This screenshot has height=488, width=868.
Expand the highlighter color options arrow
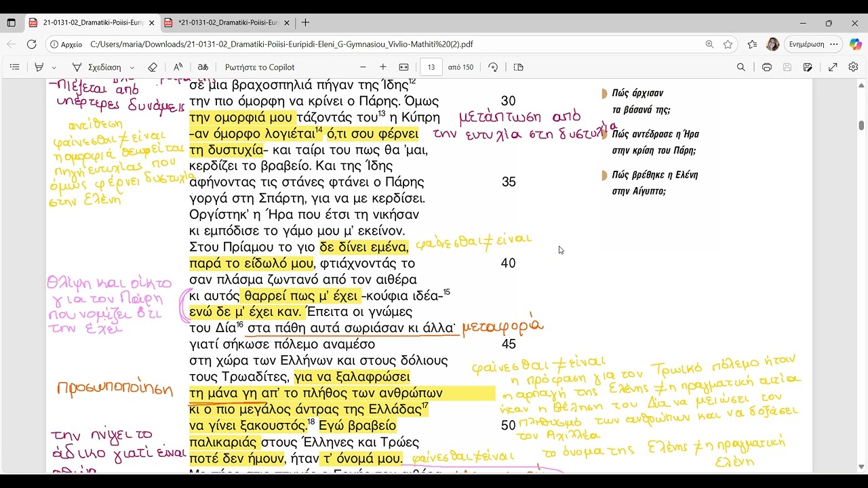coord(54,67)
